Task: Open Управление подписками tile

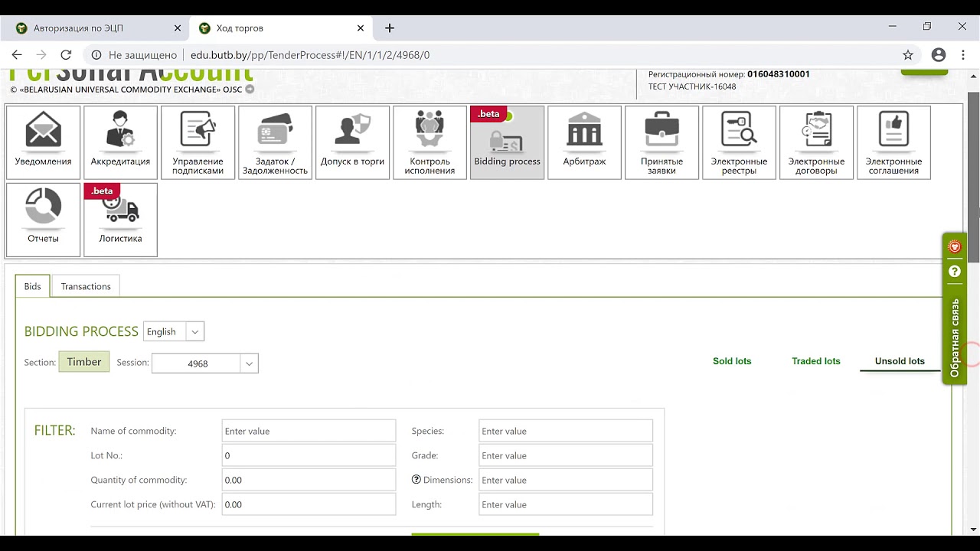Action: (x=198, y=142)
